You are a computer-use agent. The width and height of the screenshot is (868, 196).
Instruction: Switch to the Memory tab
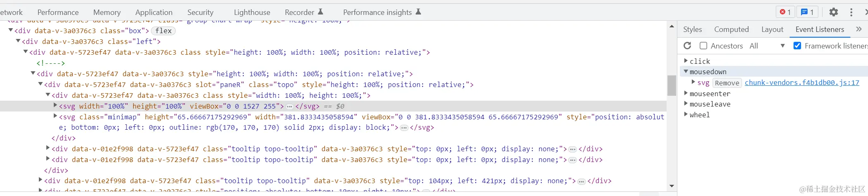(x=107, y=12)
